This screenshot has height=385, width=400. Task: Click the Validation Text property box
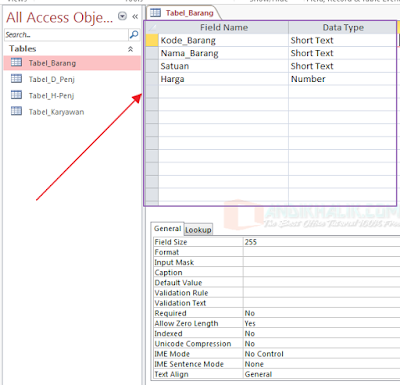[x=321, y=303]
